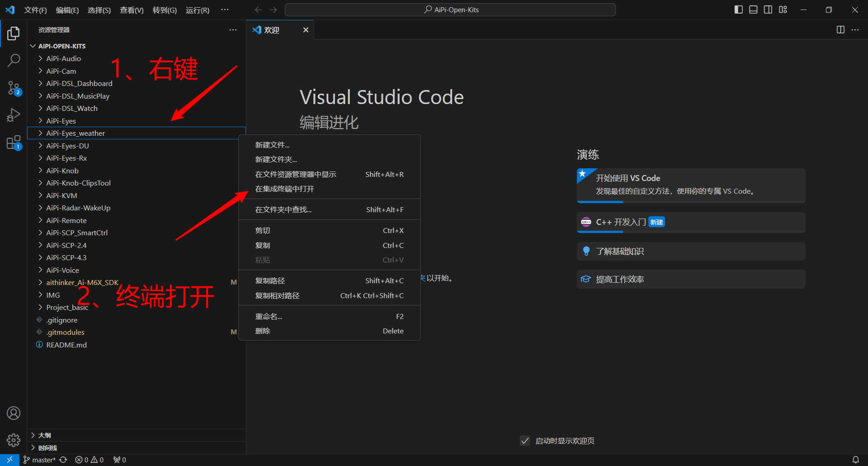Toggle the primary side bar layout icon

[x=739, y=10]
